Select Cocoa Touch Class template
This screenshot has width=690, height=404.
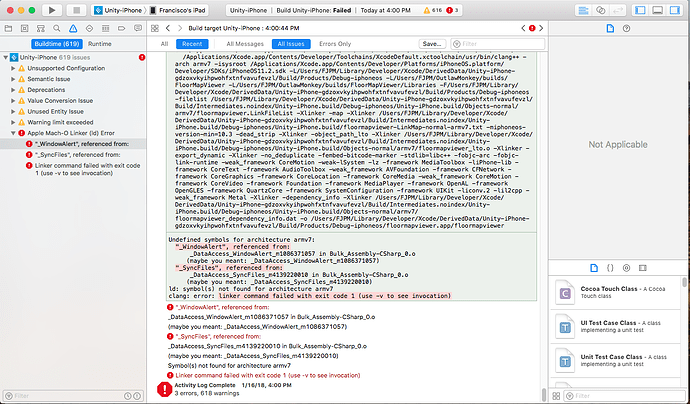[x=615, y=293]
